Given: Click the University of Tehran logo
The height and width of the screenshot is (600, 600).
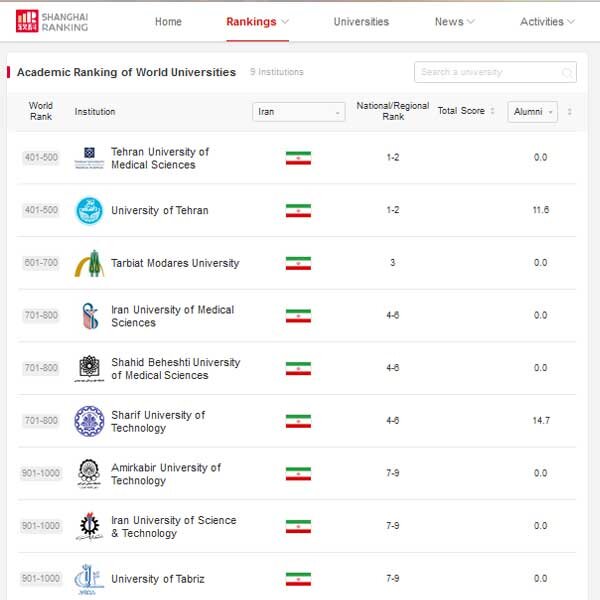Looking at the screenshot, I should tap(89, 210).
